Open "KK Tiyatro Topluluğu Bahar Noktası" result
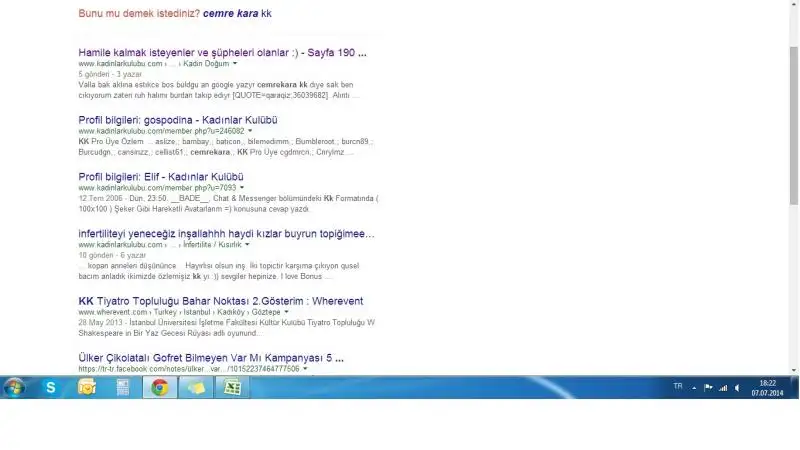Image resolution: width=800 pixels, height=450 pixels. pos(220,301)
